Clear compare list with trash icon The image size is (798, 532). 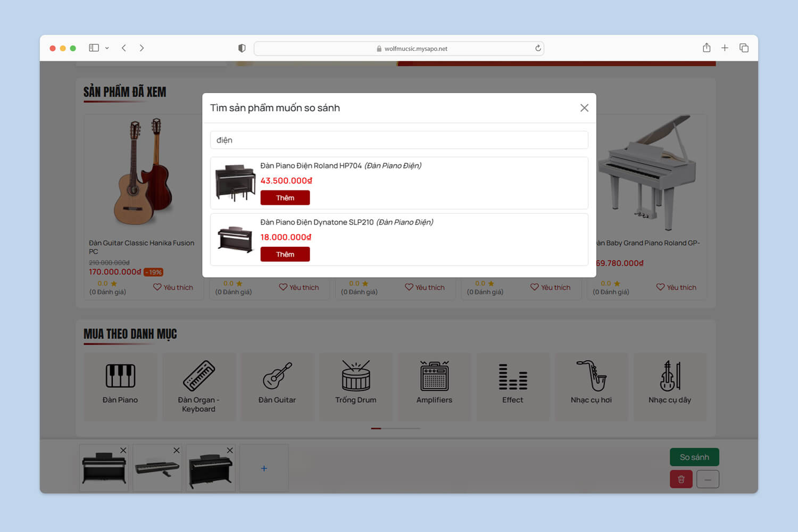681,479
